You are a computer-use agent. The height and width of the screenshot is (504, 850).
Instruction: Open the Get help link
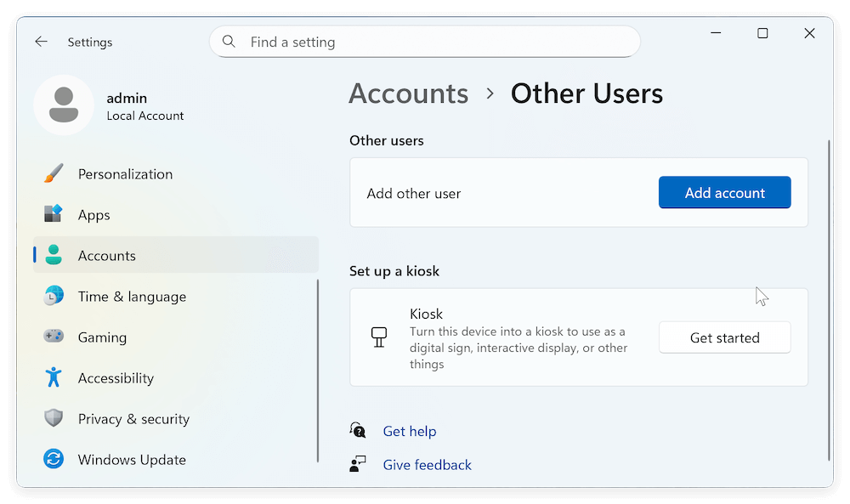pos(409,431)
